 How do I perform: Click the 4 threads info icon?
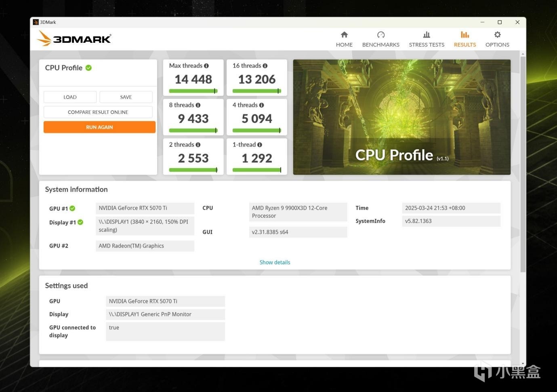[262, 105]
